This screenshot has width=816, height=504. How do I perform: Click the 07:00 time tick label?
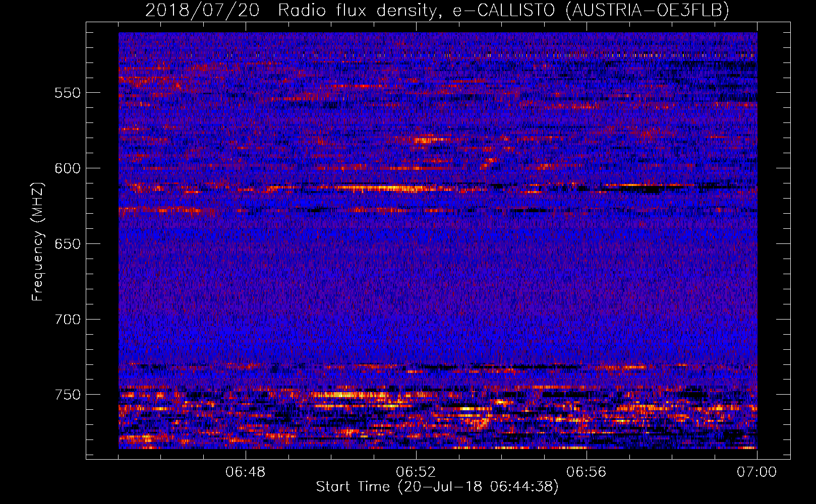click(757, 472)
